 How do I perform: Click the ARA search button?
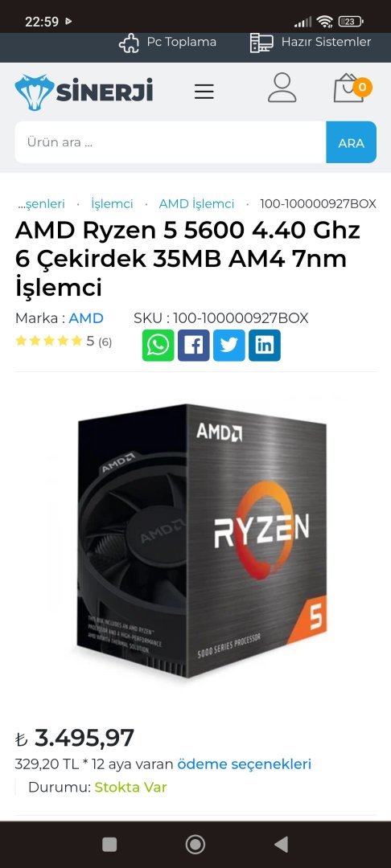pyautogui.click(x=351, y=142)
